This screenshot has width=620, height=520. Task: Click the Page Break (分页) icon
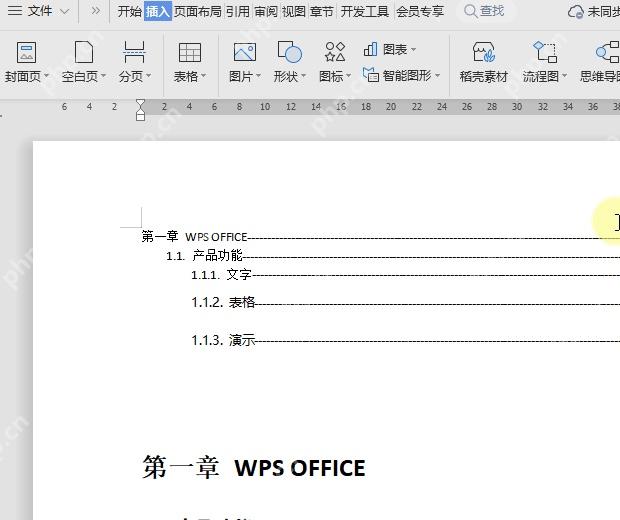(134, 52)
